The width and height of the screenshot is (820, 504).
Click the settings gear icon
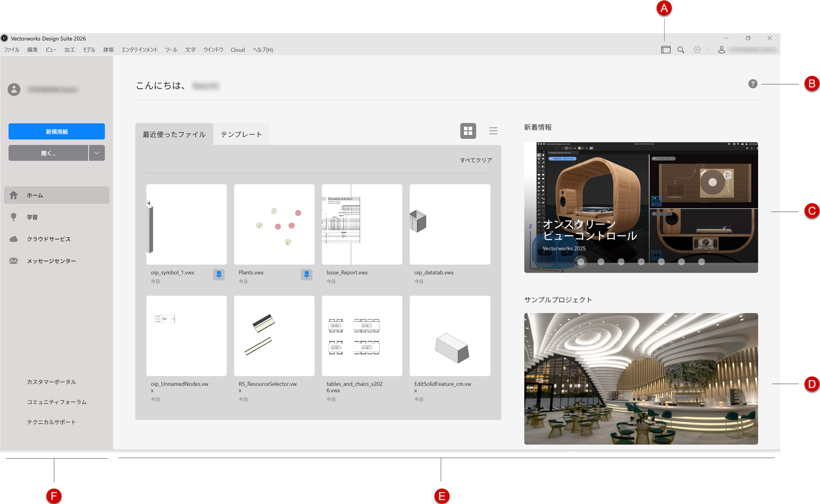click(x=697, y=50)
